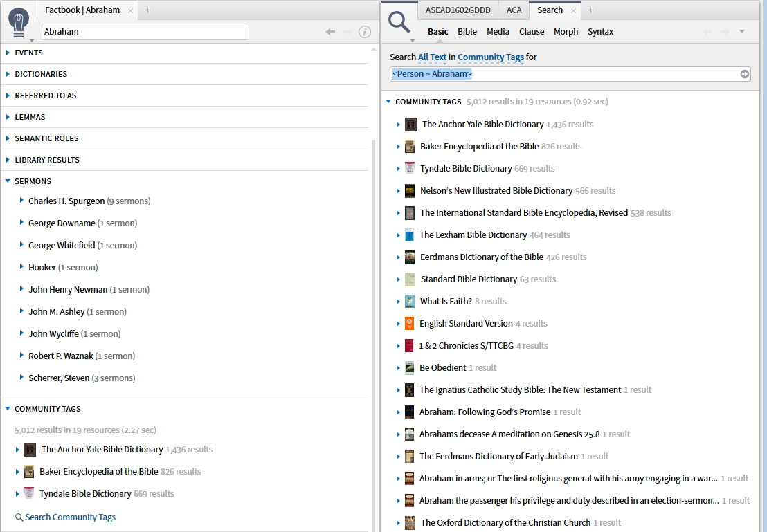This screenshot has height=532, width=767.
Task: Click the Factbook lightbulb panel icon
Action: click(19, 23)
